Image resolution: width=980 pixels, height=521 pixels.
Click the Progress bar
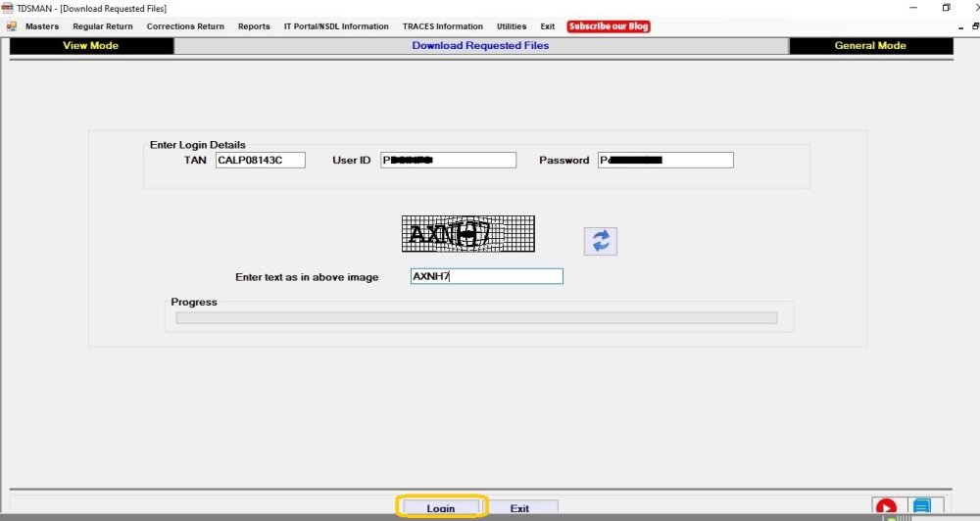[x=477, y=318]
